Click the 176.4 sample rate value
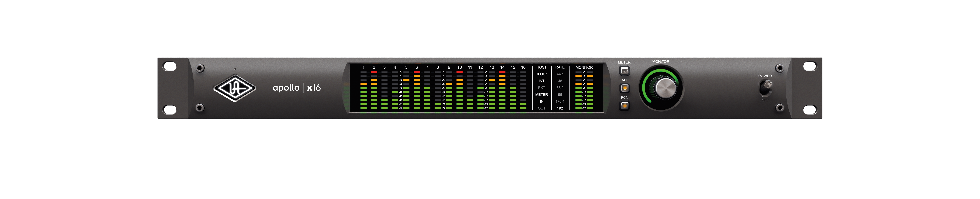The height and width of the screenshot is (199, 980). click(x=560, y=101)
